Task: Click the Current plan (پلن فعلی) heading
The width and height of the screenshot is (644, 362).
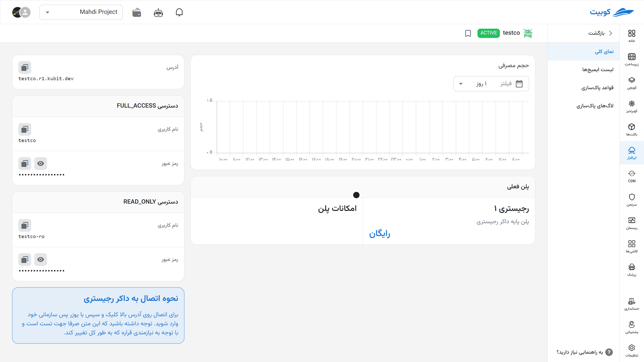Action: 518,187
